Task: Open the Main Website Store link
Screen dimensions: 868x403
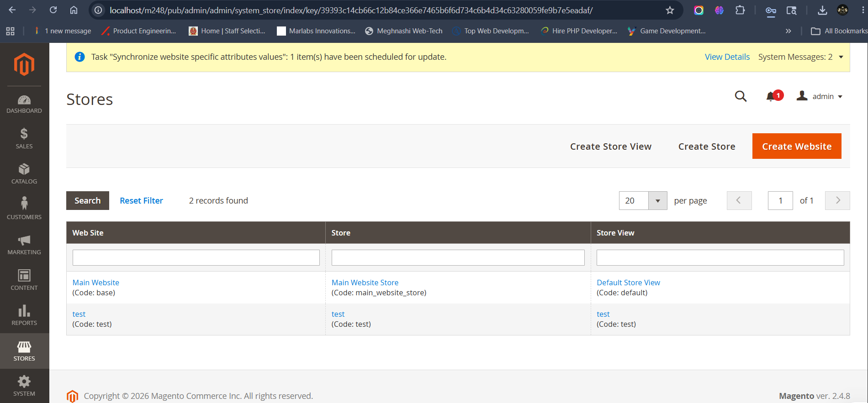Action: [x=365, y=283]
